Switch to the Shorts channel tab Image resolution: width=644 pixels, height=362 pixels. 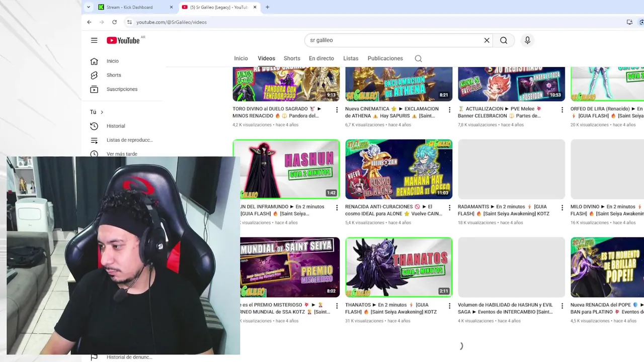pos(292,58)
